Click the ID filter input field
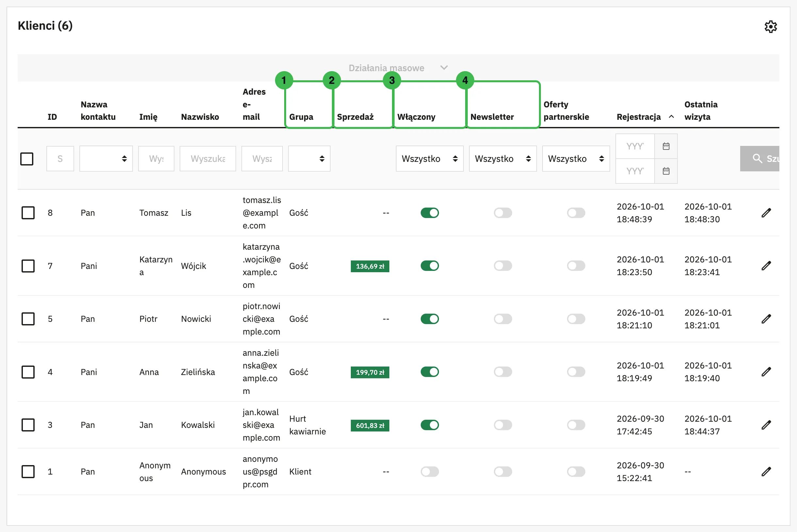 [60, 158]
